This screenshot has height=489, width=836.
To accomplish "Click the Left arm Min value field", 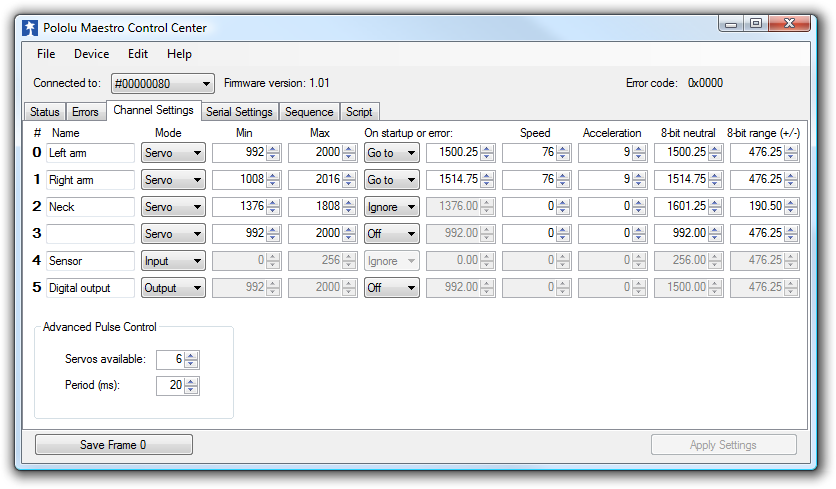I will (238, 153).
